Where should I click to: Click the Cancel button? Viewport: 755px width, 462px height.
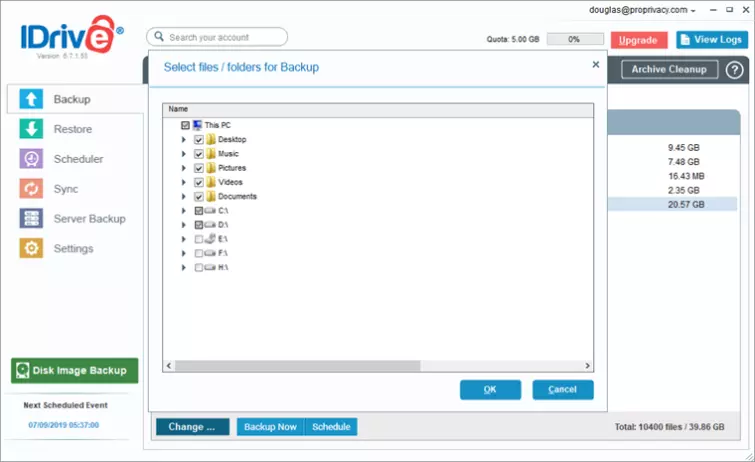click(x=563, y=390)
